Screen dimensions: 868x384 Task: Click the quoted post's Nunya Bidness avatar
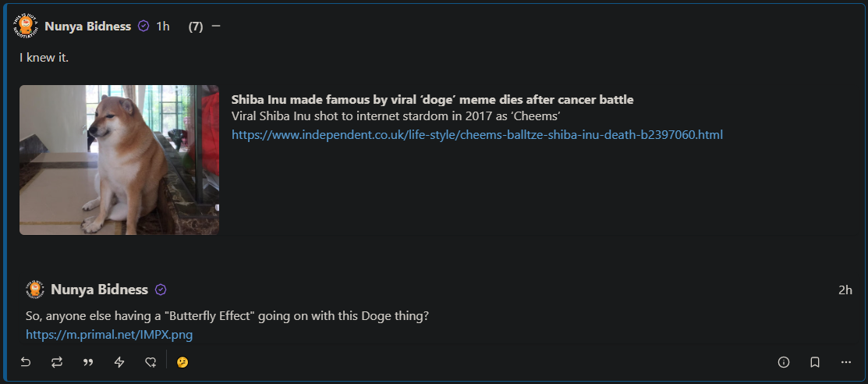click(x=35, y=290)
